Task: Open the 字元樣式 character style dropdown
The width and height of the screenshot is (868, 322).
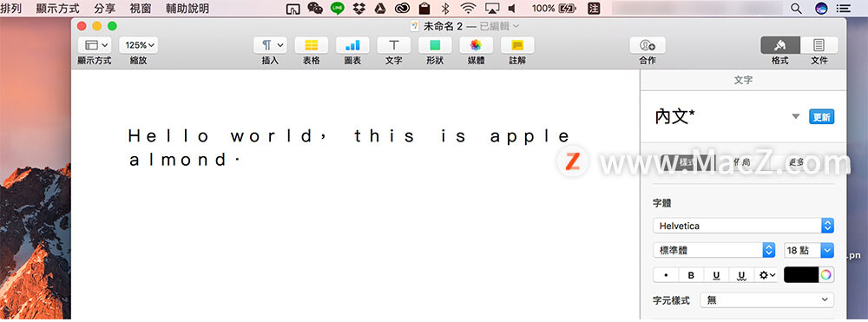Action: [766, 300]
